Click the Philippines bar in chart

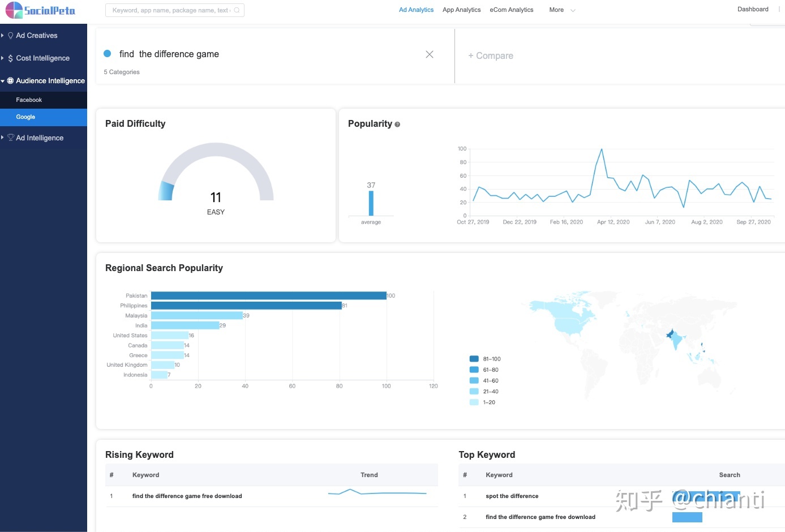(246, 306)
